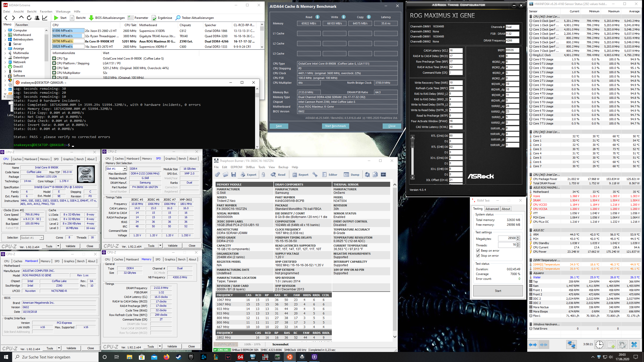Click HWiNFO log file icon with plus

611,344
